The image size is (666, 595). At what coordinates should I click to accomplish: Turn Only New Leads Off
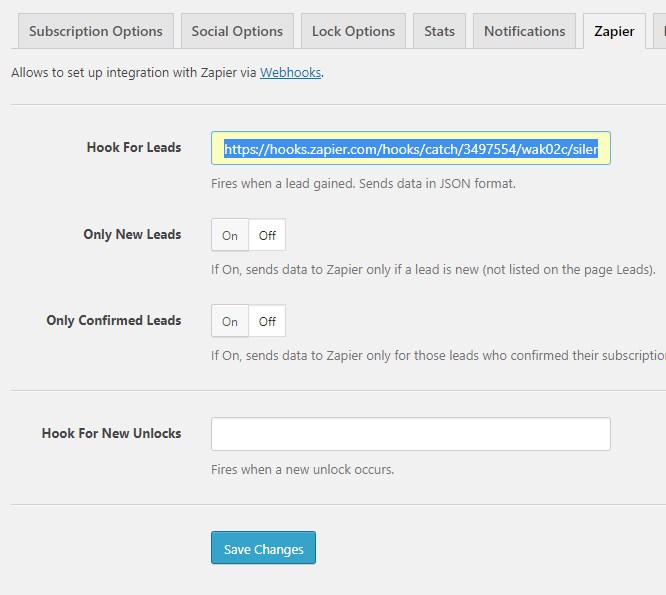[x=267, y=236]
